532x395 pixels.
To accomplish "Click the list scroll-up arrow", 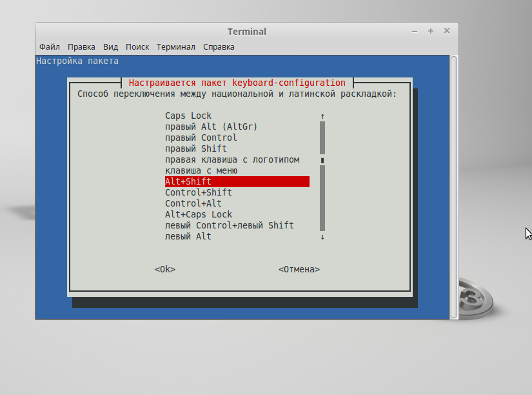I will [322, 116].
